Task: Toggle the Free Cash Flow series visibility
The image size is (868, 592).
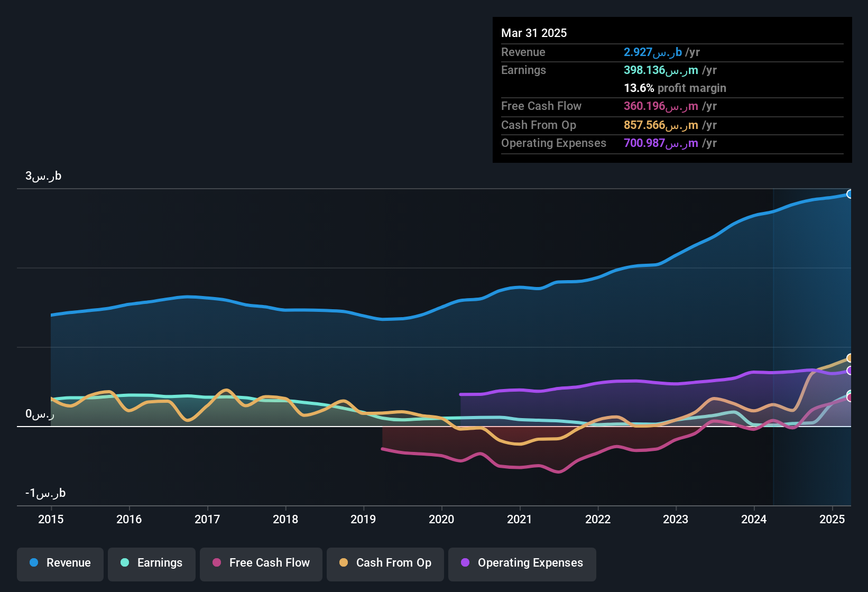Action: click(261, 563)
